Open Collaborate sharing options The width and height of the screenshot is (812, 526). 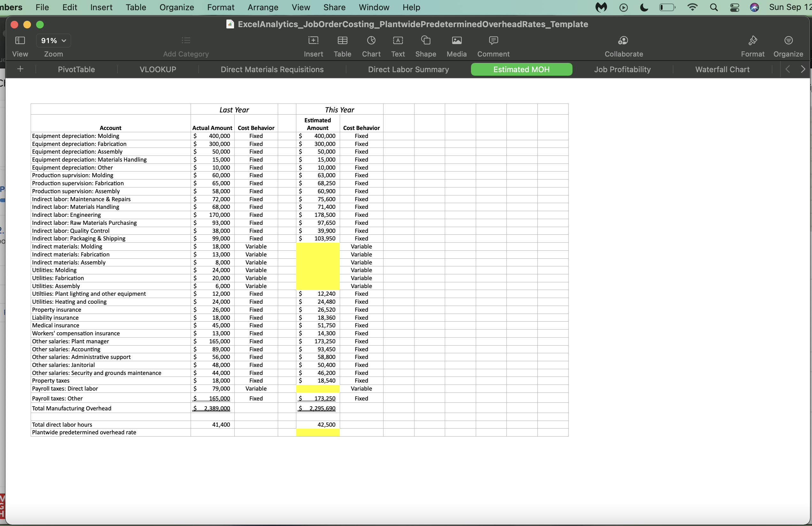pos(623,46)
